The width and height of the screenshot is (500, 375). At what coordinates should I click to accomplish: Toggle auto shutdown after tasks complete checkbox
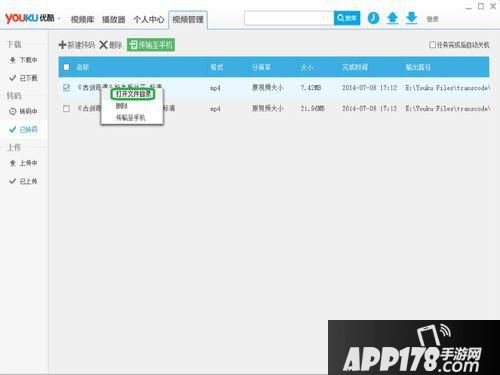coord(432,44)
